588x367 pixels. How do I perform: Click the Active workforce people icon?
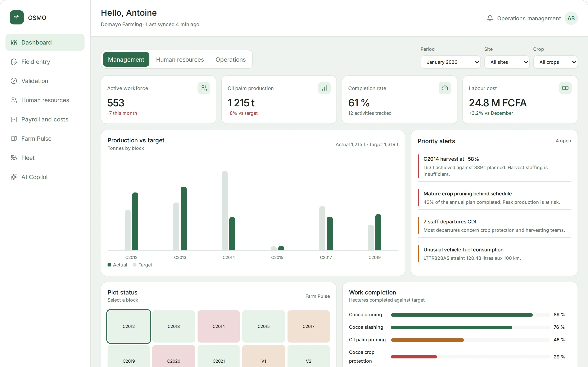click(x=204, y=88)
